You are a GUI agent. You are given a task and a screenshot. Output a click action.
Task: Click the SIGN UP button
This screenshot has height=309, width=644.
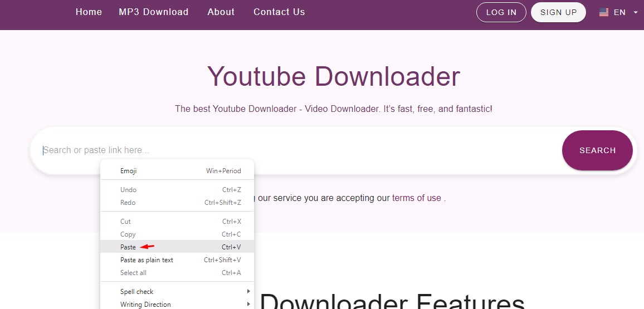pyautogui.click(x=558, y=12)
